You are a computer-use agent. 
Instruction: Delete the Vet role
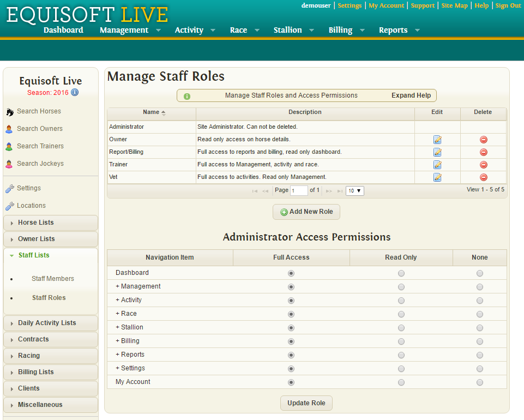coord(483,177)
